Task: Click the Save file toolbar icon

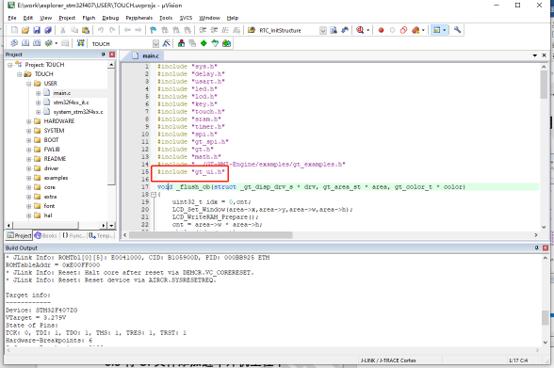Action: tap(37, 30)
